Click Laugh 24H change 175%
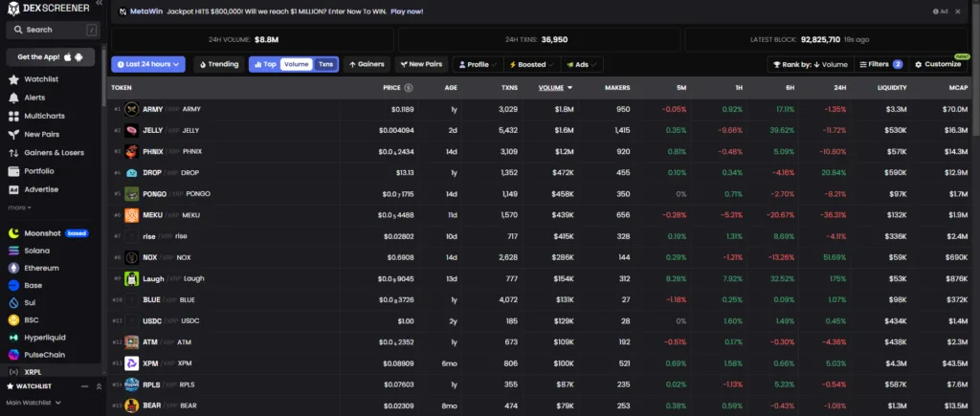The width and height of the screenshot is (980, 416). 837,279
